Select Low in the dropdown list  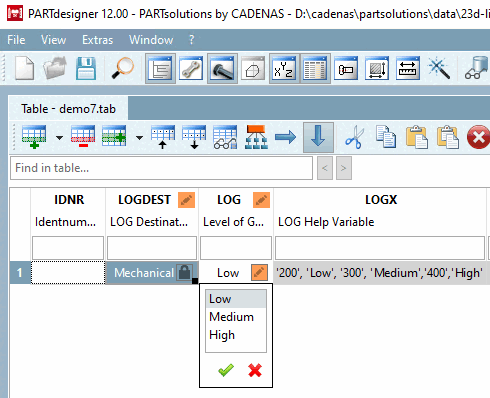coord(236,299)
